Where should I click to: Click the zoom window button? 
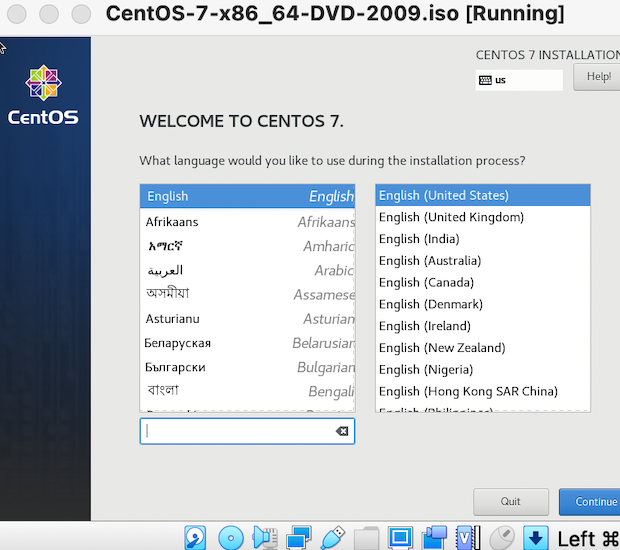tap(81, 14)
